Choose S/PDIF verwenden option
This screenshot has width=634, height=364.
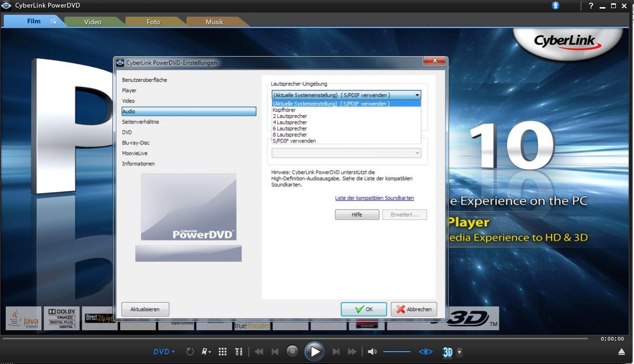coord(346,141)
